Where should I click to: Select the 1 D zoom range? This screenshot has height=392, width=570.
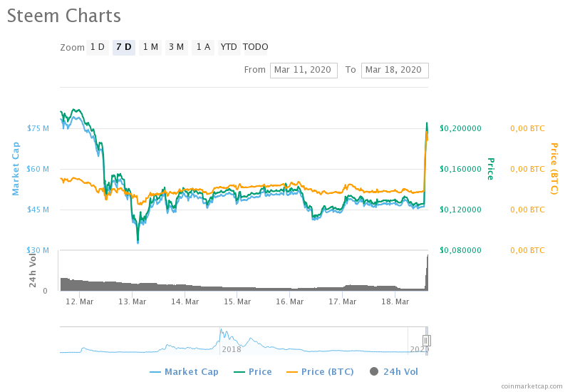[x=98, y=47]
